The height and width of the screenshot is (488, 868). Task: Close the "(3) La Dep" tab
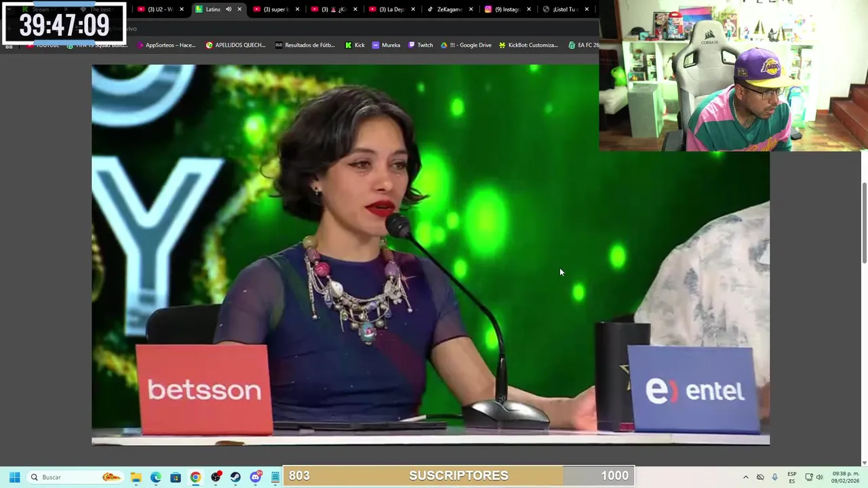coord(413,9)
